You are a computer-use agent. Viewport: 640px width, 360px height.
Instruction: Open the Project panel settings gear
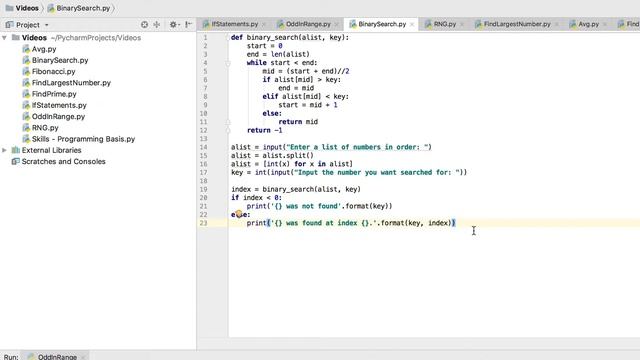(x=173, y=25)
